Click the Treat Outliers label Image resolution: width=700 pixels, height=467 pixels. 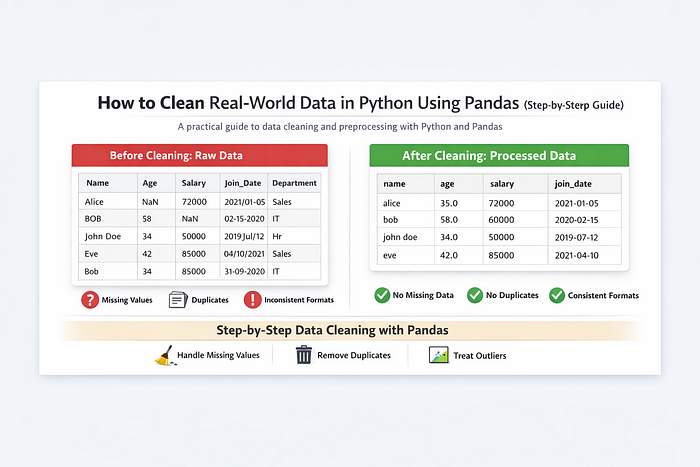(480, 356)
